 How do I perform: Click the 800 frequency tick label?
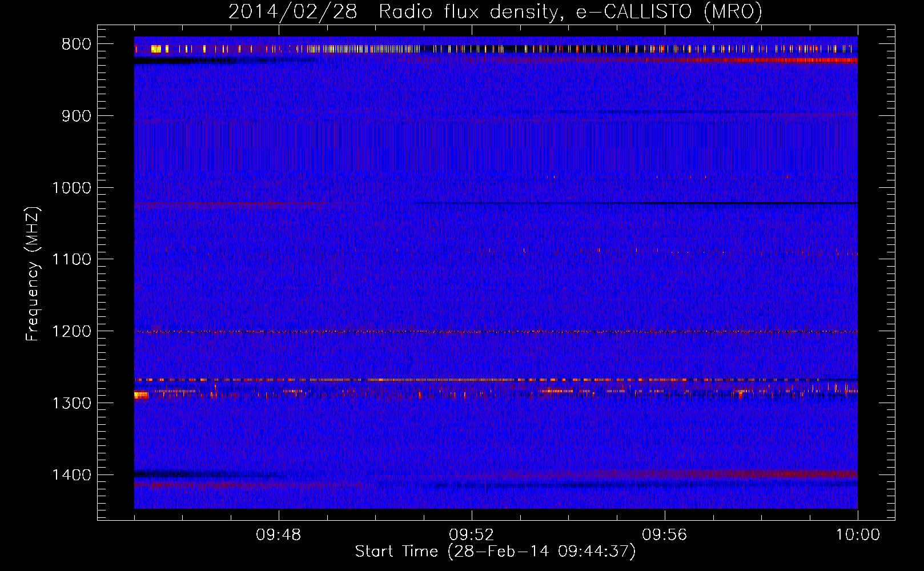(x=76, y=44)
